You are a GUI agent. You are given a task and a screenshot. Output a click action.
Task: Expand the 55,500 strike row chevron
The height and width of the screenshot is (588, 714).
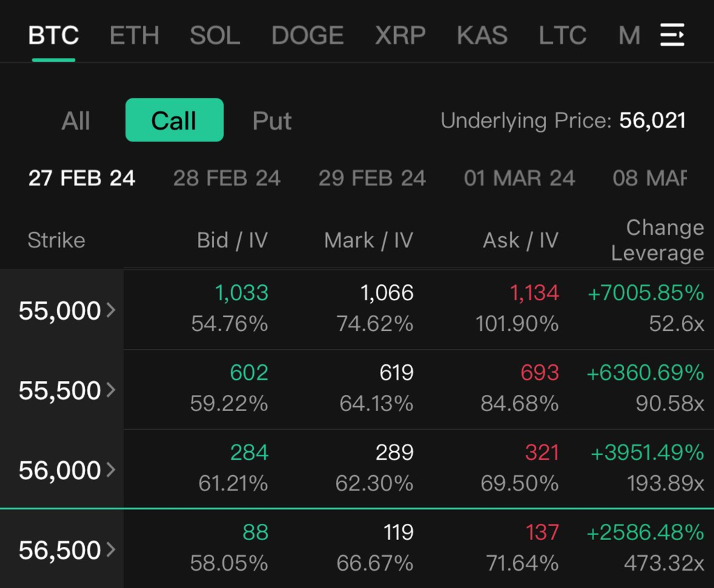pyautogui.click(x=111, y=390)
